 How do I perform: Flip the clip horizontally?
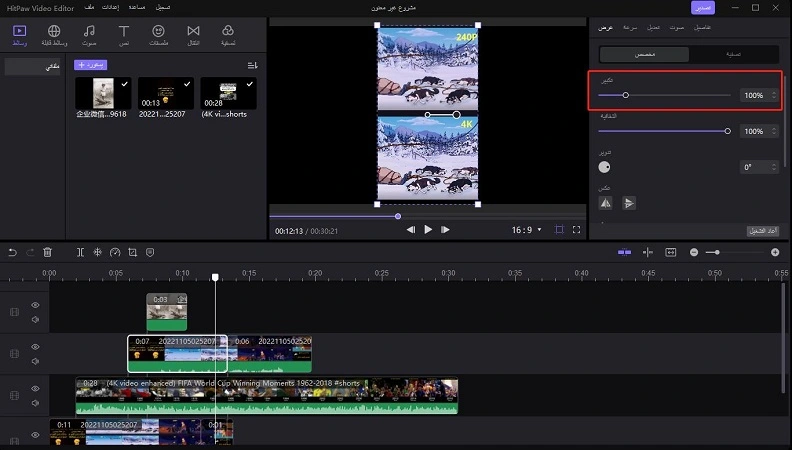point(606,203)
